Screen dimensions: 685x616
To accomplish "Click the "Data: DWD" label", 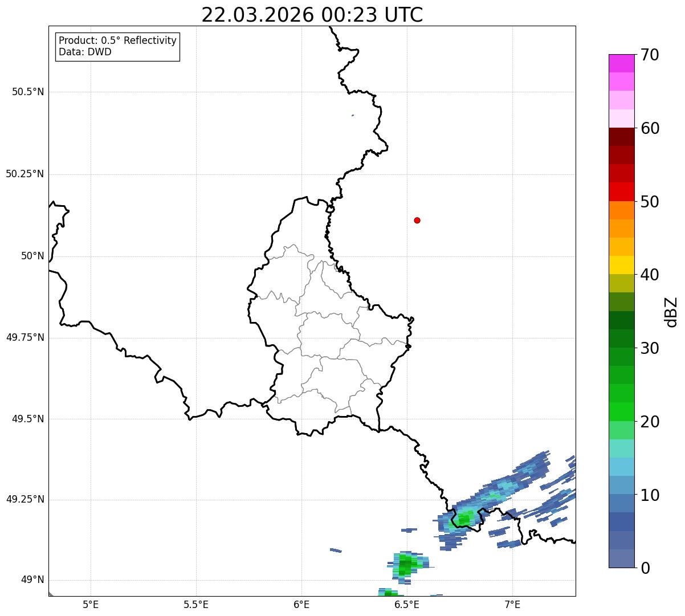I will coord(85,52).
